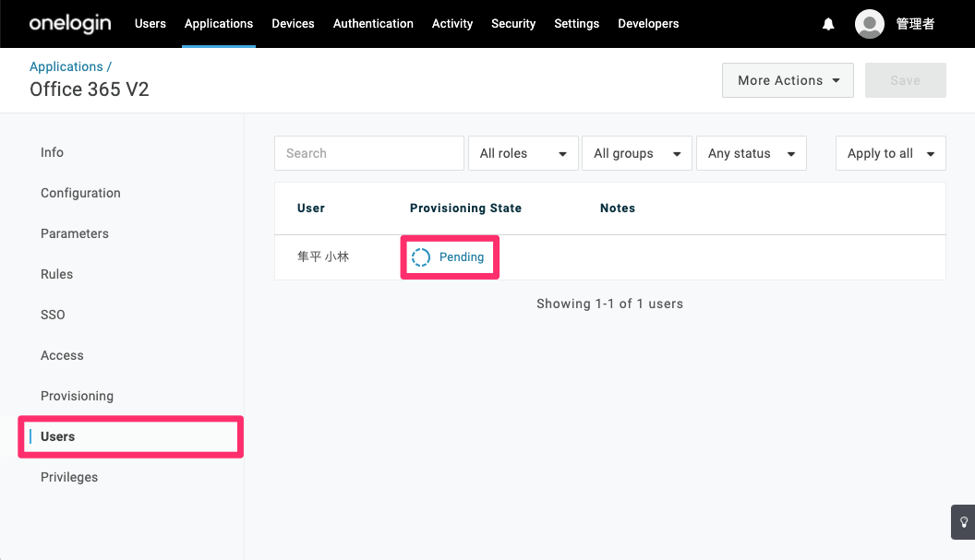Select the SSO sidebar tab

53,315
